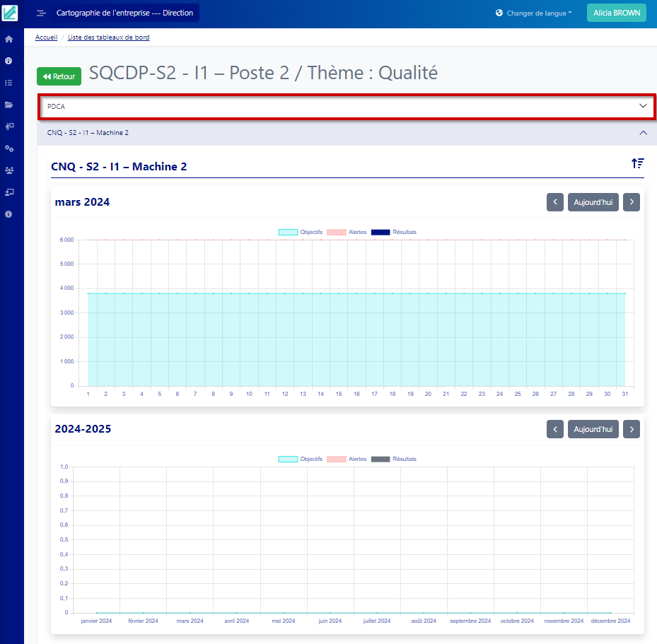Open Liste des tableaux de bord link

coord(108,37)
